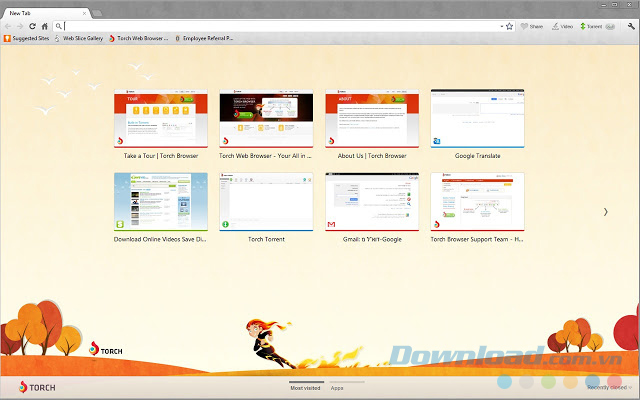
Task: Focus the address bar field
Action: (280, 26)
